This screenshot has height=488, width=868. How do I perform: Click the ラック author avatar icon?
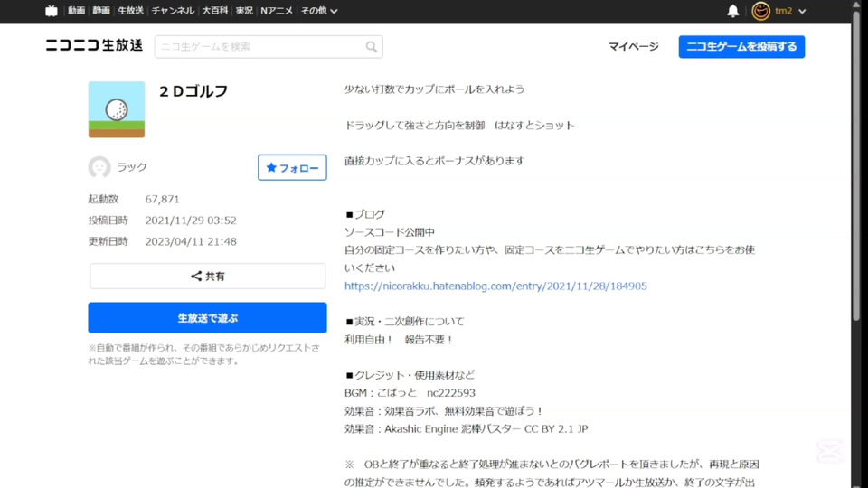click(x=99, y=167)
